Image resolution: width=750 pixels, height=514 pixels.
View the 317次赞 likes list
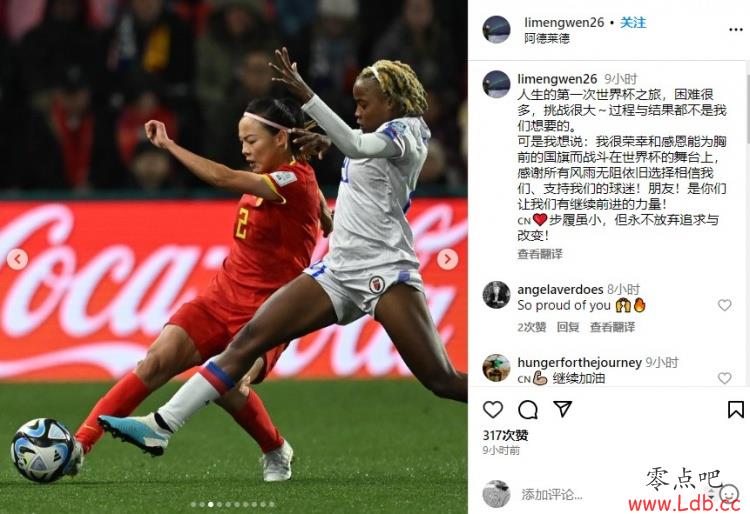[x=506, y=435]
